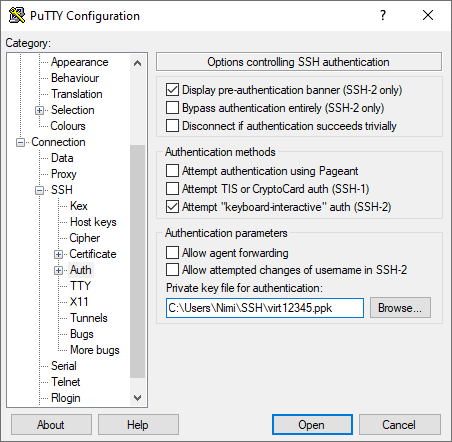Click the Open button
Screen dimensions: 452x442
click(312, 425)
